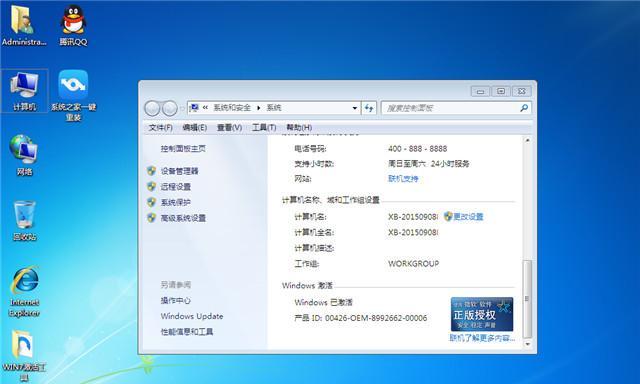This screenshot has height=384, width=640.
Task: Open 设备管理器 link
Action: 180,171
